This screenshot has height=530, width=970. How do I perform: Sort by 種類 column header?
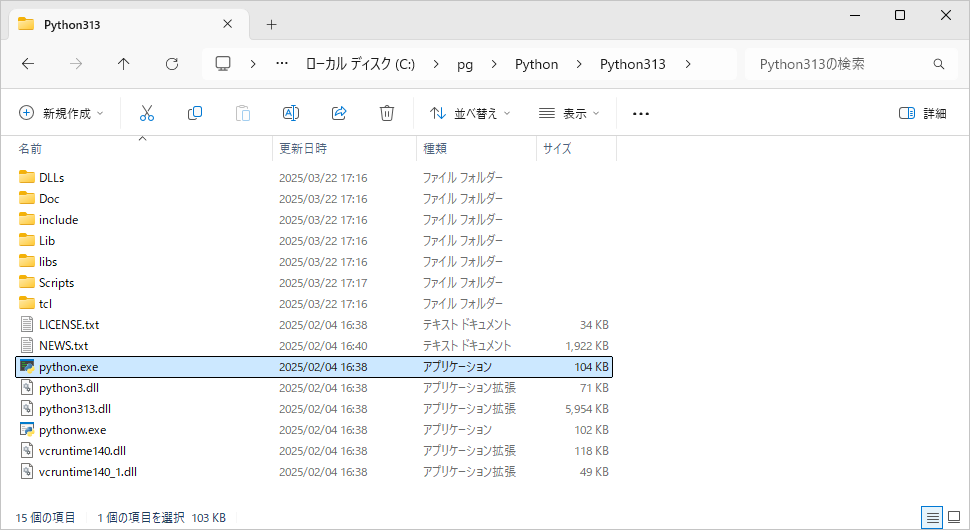click(435, 148)
